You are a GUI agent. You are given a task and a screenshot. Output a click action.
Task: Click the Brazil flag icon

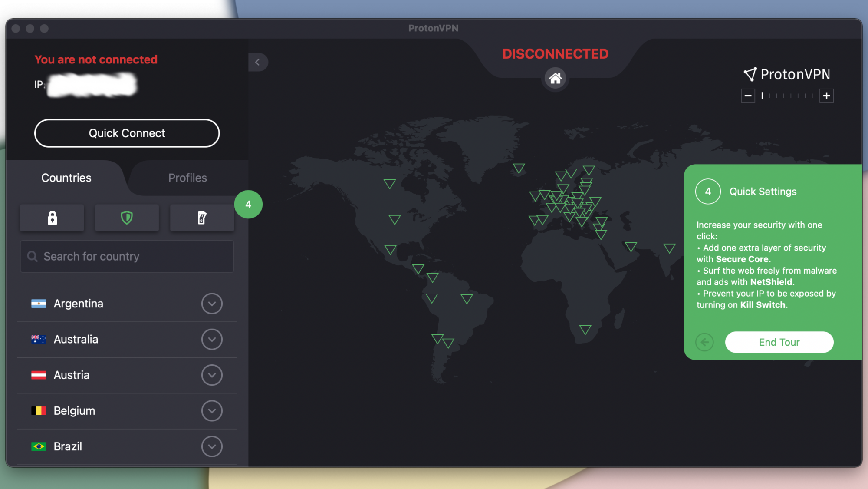[x=39, y=446]
